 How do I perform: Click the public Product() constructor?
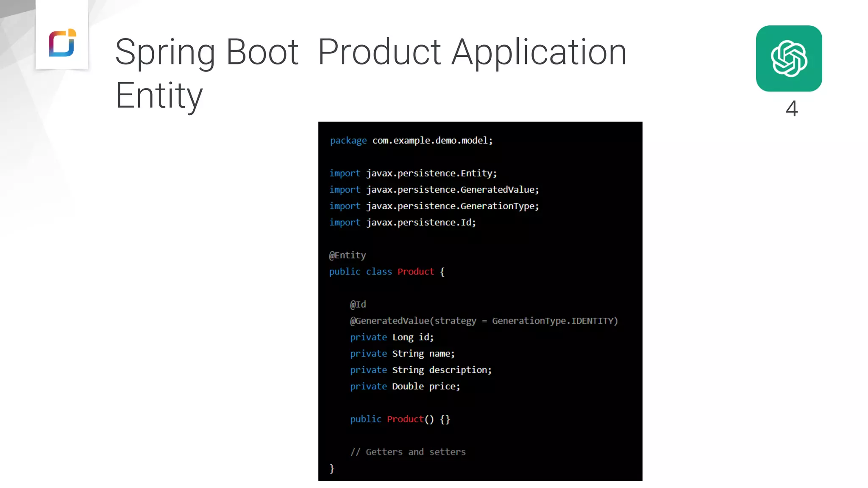400,419
